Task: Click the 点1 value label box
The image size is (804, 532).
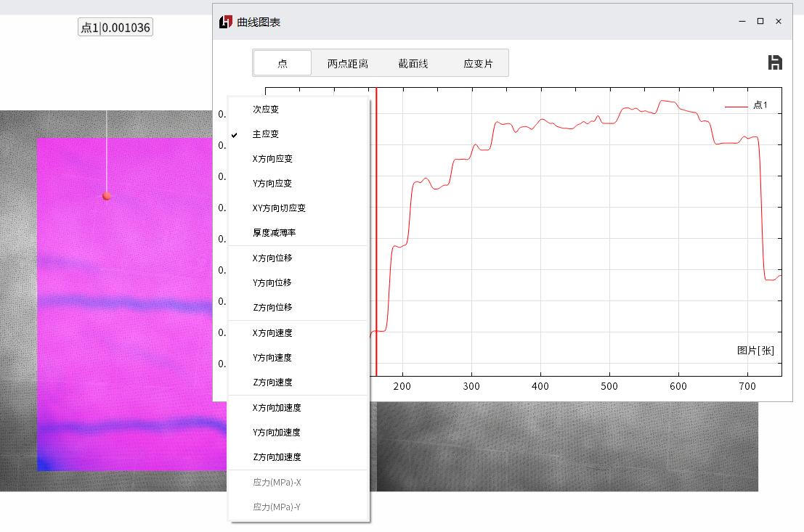Action: [x=115, y=28]
